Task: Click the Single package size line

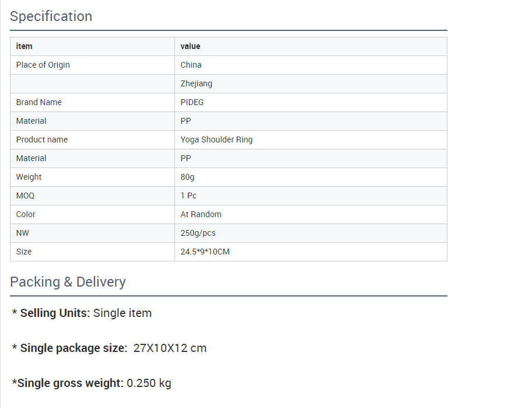Action: [x=109, y=348]
